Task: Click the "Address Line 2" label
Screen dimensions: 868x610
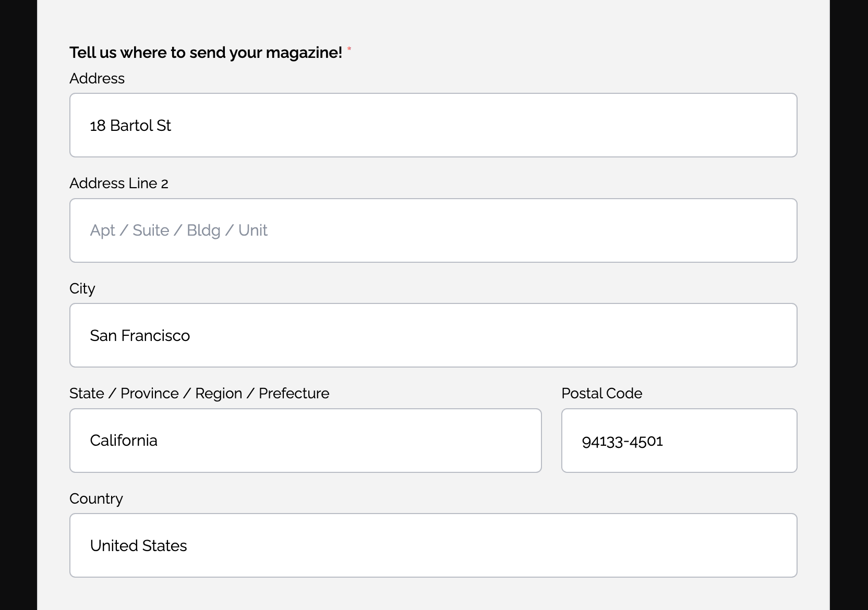Action: [119, 184]
